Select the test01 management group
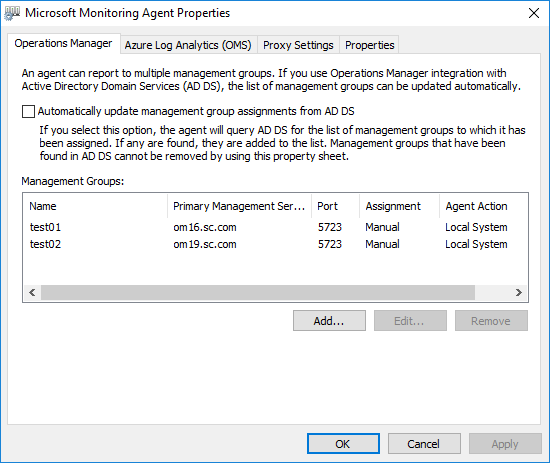The height and width of the screenshot is (463, 550). coord(45,227)
